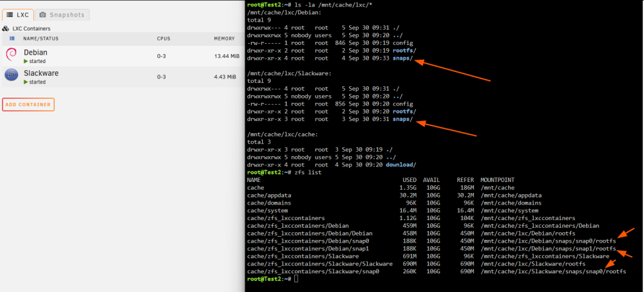The height and width of the screenshot is (292, 644).
Task: Click the '/mnt/cache/lxc/Debian/snaps/snap0/rootfs' mountpoint
Action: pyautogui.click(x=548, y=241)
